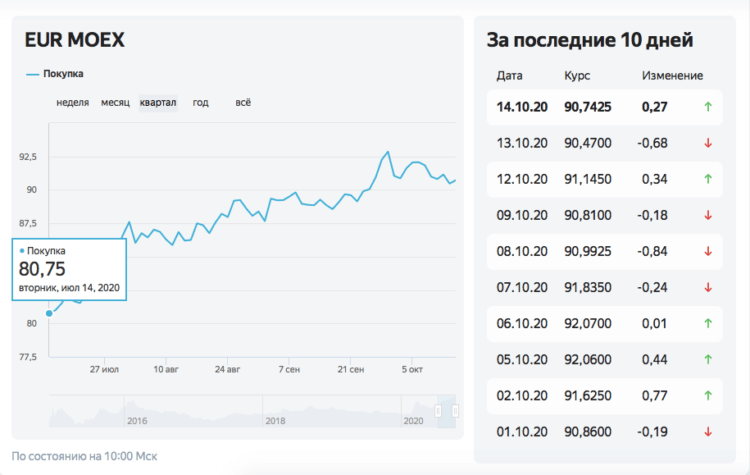
Task: Click the 'По состоянию на 10:00 Мск' note
Action: tap(84, 456)
